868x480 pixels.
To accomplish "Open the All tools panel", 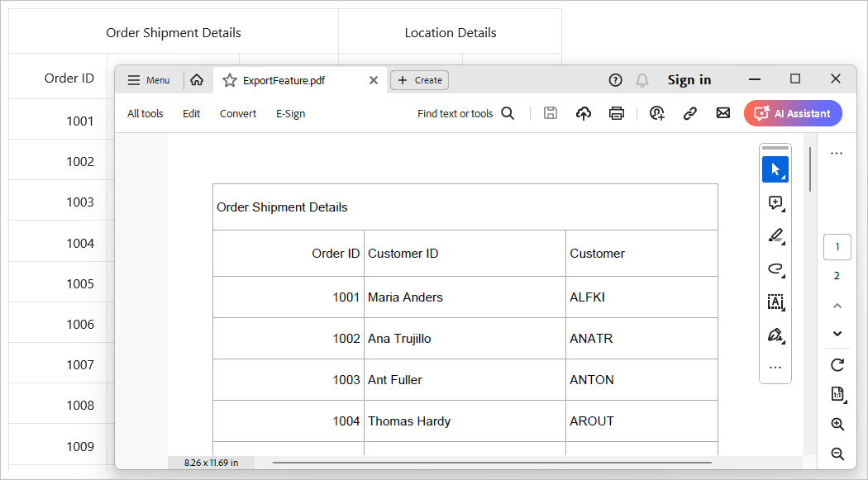I will (145, 114).
